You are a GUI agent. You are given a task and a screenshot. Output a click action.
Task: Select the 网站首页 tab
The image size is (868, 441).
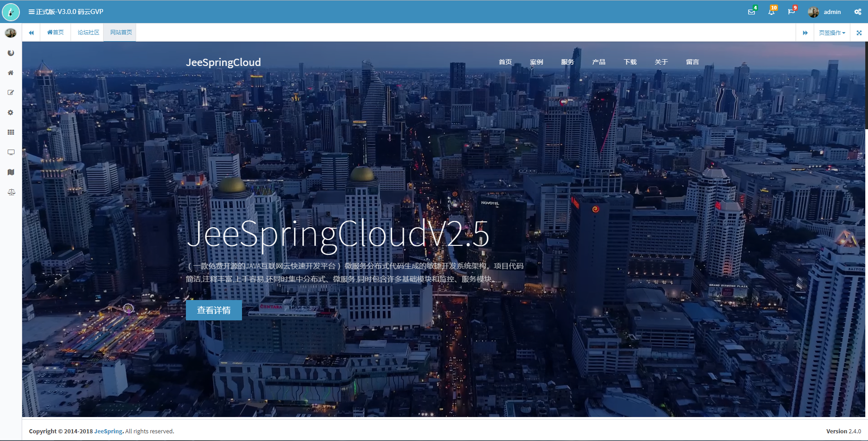[121, 33]
